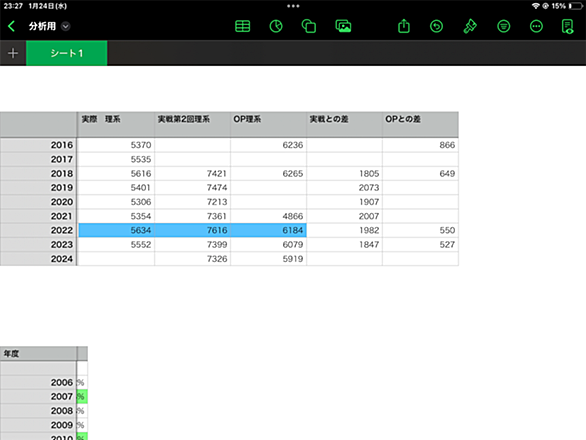Add a new sheet with plus button
Image resolution: width=586 pixels, height=440 pixels.
tap(13, 53)
